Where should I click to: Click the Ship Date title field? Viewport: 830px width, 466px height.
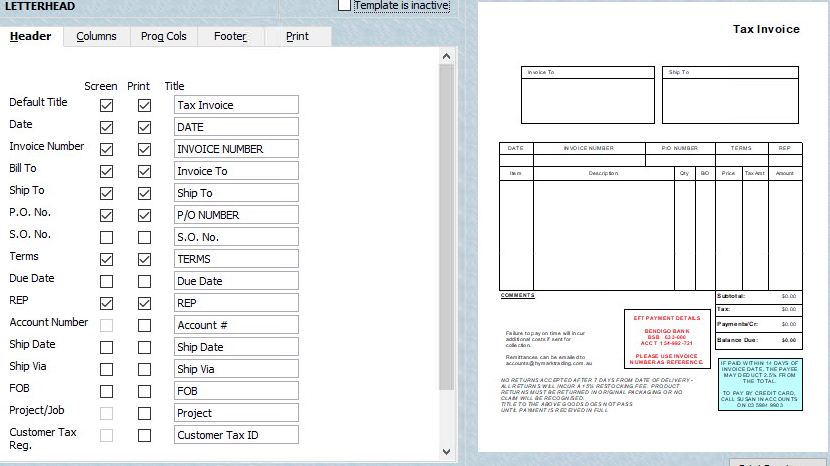(236, 347)
